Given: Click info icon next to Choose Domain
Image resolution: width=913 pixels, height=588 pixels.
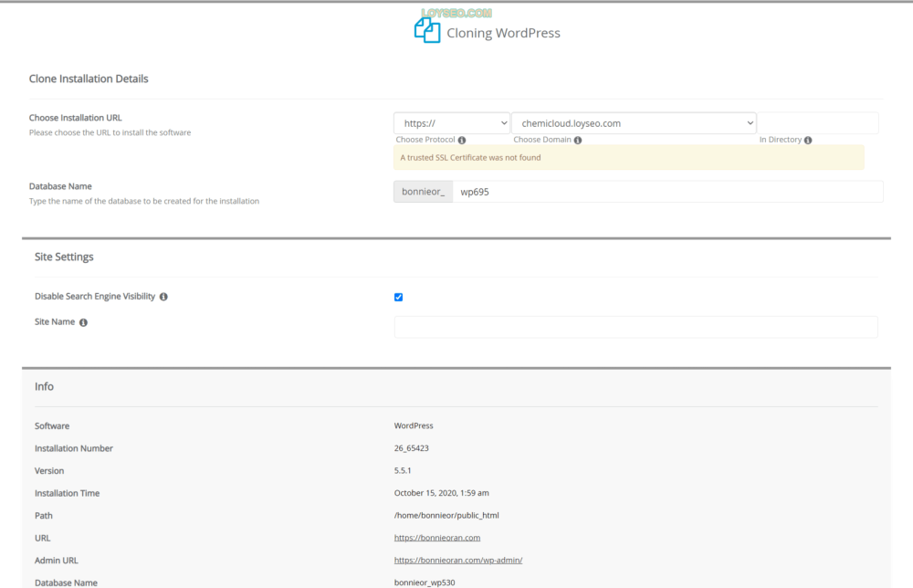Looking at the screenshot, I should [578, 141].
